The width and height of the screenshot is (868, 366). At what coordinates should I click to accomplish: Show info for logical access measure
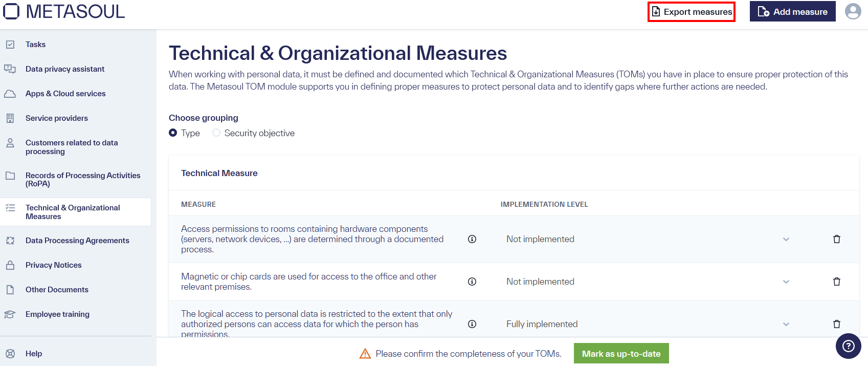pyautogui.click(x=472, y=324)
